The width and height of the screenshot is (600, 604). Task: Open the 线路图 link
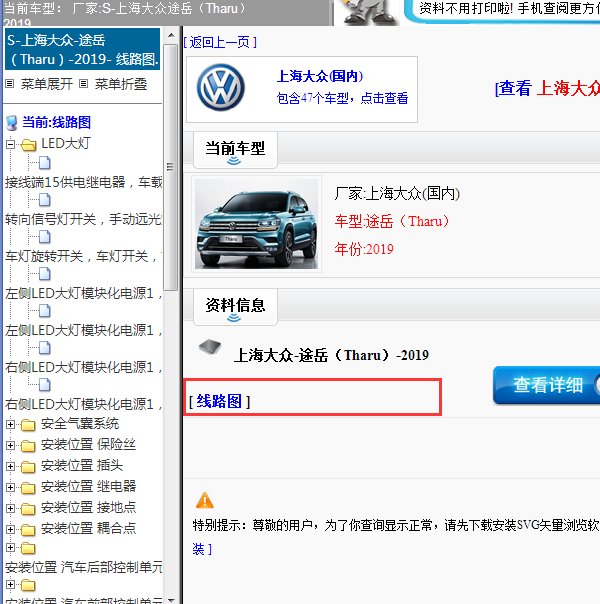click(x=219, y=401)
